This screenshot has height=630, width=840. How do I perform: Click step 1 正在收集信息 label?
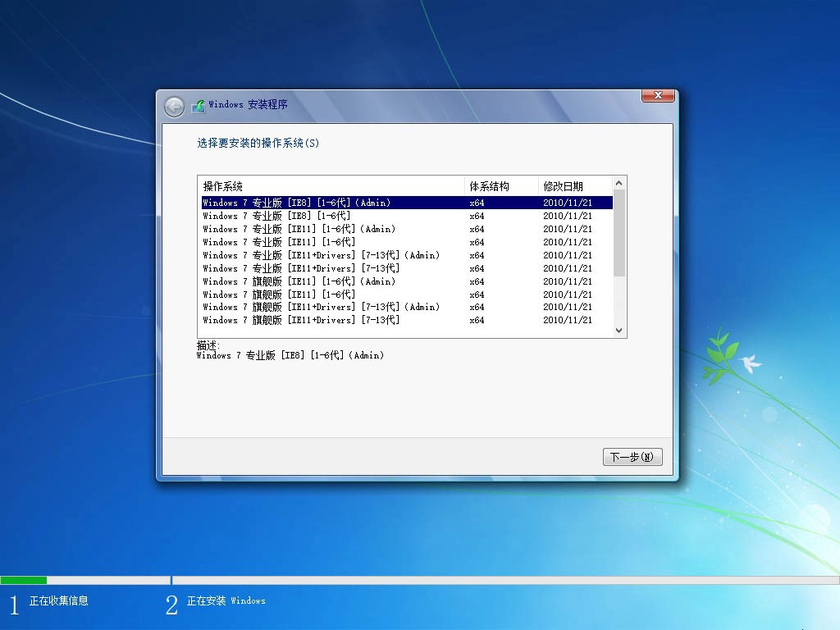[x=57, y=600]
